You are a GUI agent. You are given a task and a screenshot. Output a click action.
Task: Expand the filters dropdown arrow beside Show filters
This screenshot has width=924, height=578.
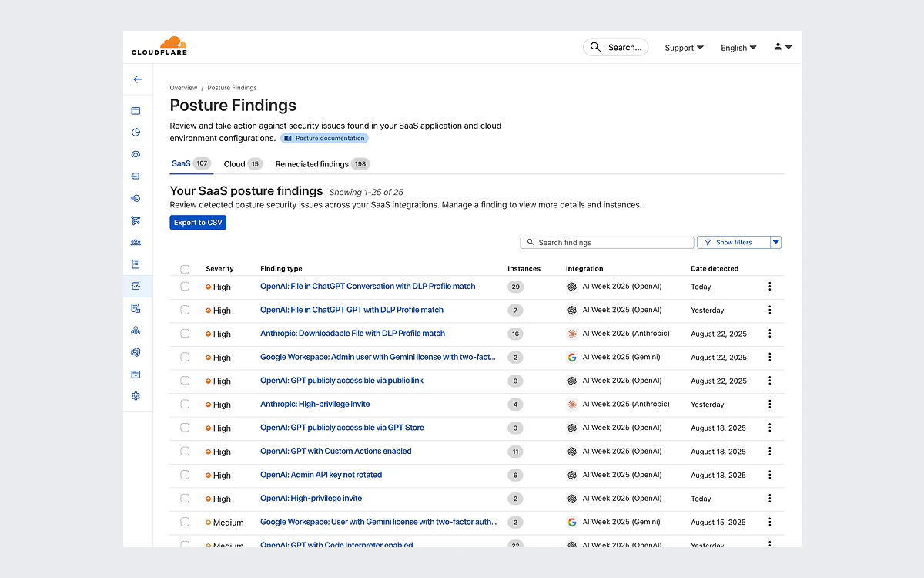pos(776,242)
